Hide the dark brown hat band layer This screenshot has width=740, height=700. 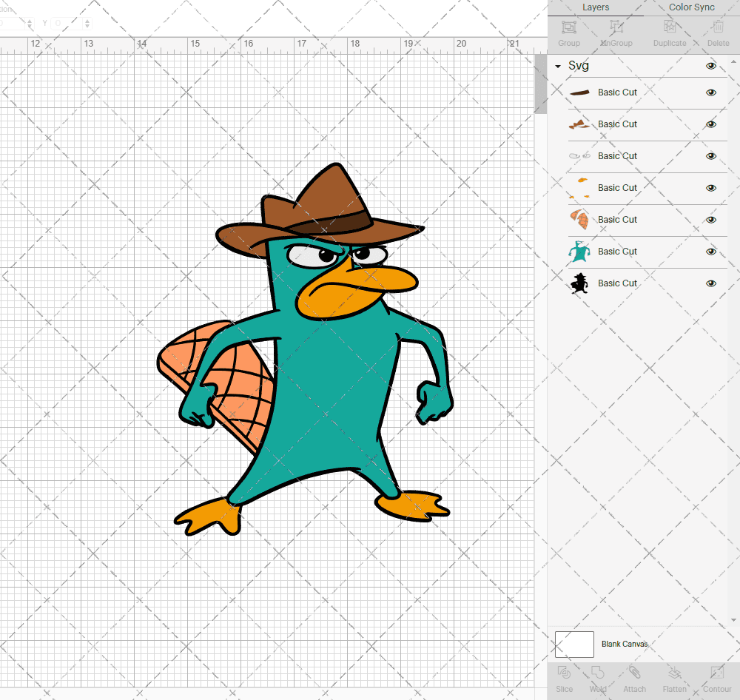(x=710, y=92)
